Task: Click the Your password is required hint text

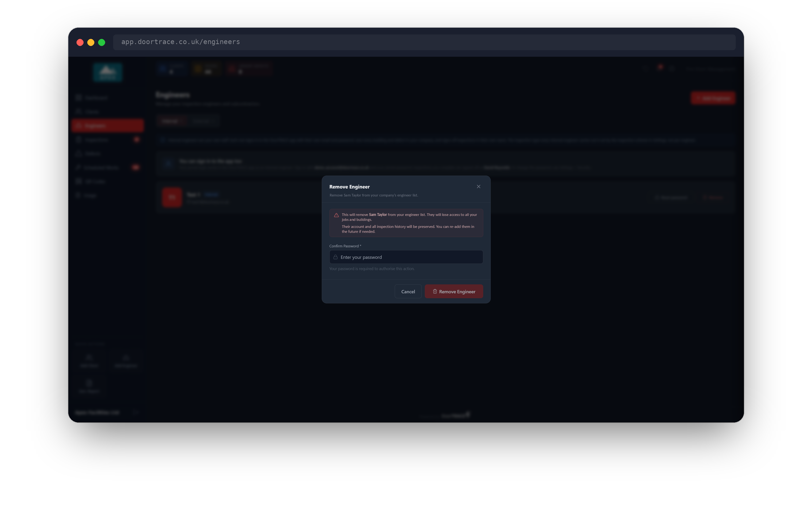Action: click(372, 269)
